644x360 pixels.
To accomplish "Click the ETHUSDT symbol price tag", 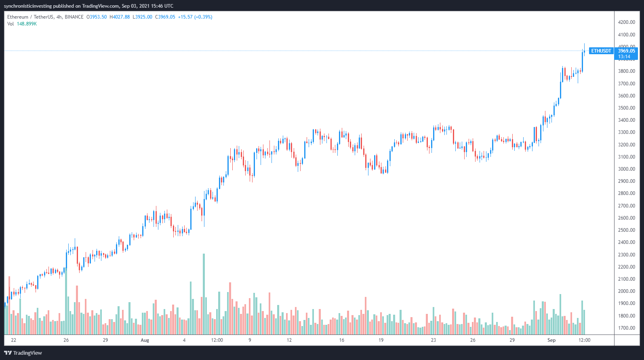I will pyautogui.click(x=601, y=51).
